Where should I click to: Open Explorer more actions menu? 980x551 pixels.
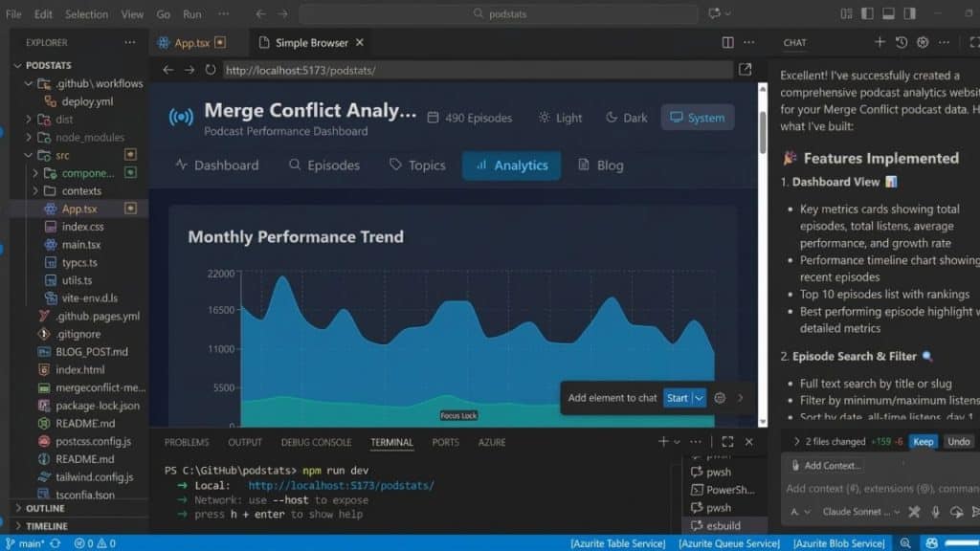point(129,42)
